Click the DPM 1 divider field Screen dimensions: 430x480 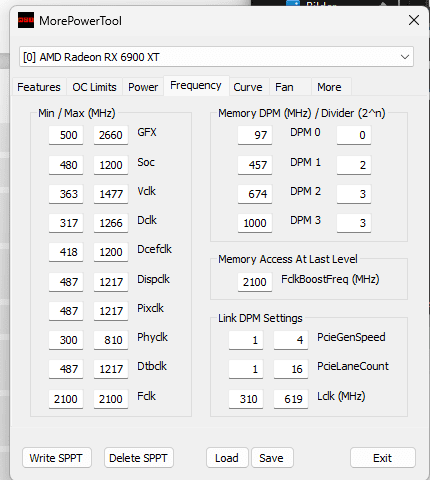(354, 165)
